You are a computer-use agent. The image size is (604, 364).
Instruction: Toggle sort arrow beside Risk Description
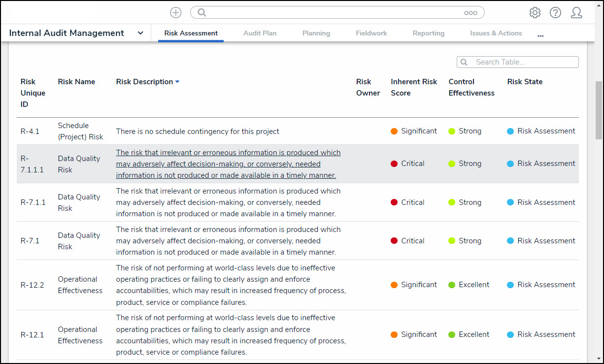pos(177,82)
